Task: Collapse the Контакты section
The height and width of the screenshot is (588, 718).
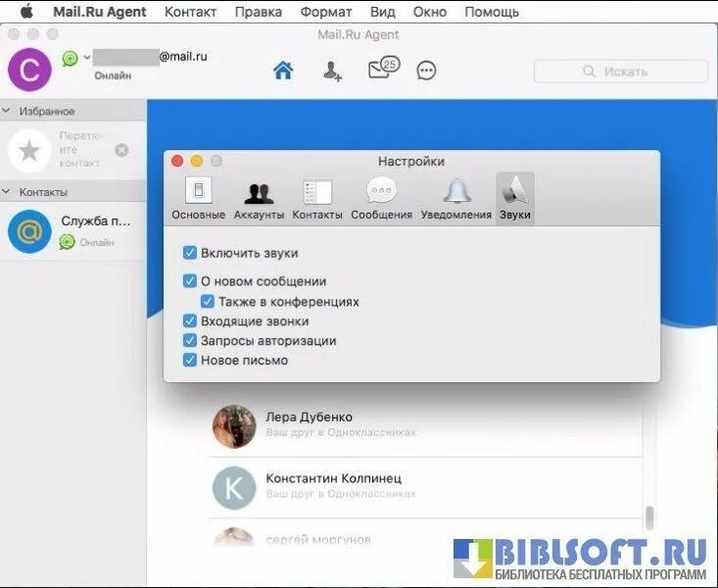Action: pos(7,191)
